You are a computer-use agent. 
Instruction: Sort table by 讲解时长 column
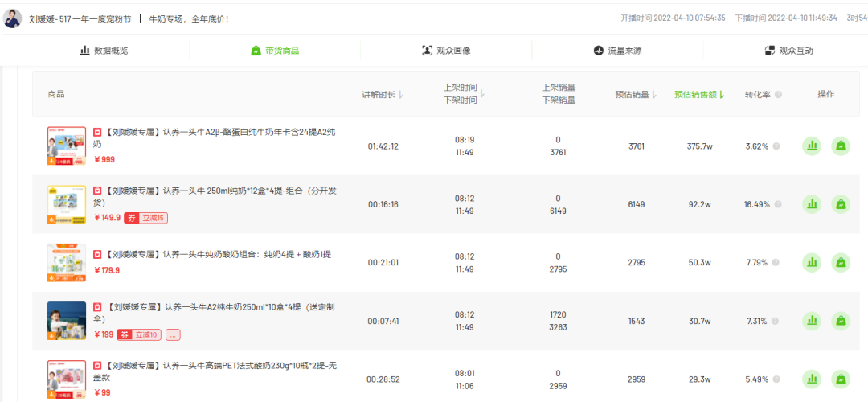tap(383, 95)
